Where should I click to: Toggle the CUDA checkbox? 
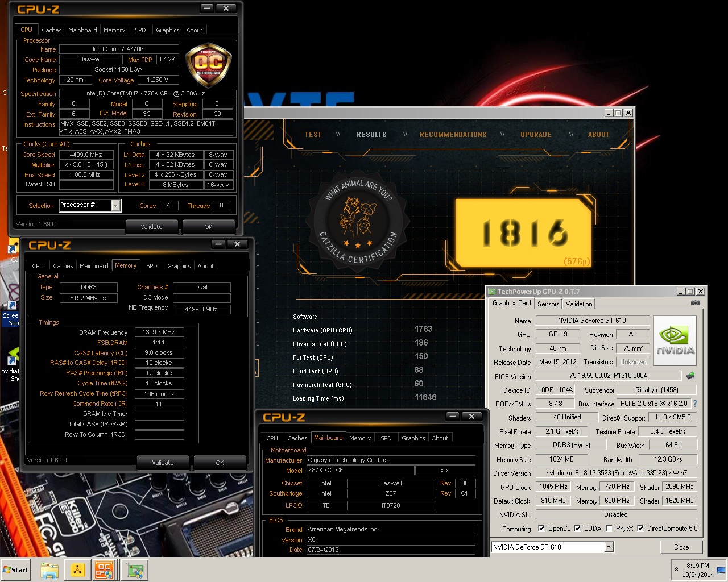tap(577, 529)
